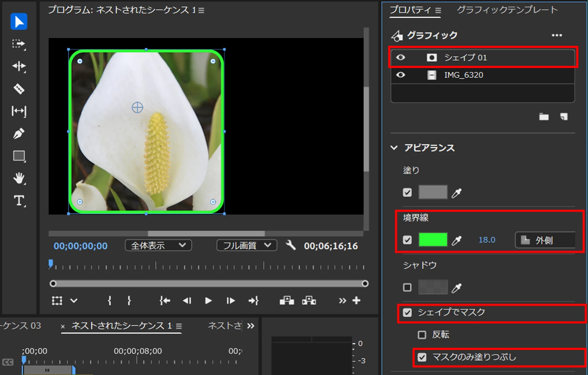Screen dimensions: 588x375
Task: Pick stroke color with eyedropper
Action: [x=457, y=240]
